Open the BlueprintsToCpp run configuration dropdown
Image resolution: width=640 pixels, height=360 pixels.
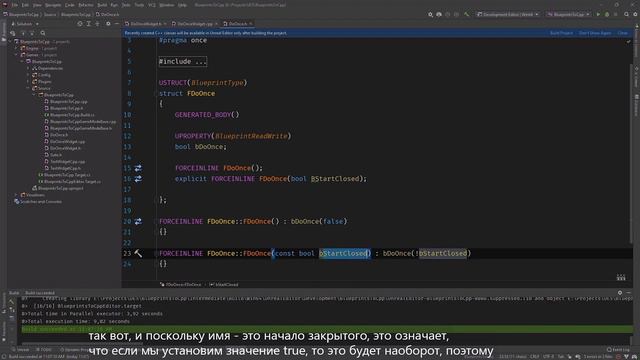[x=569, y=14]
